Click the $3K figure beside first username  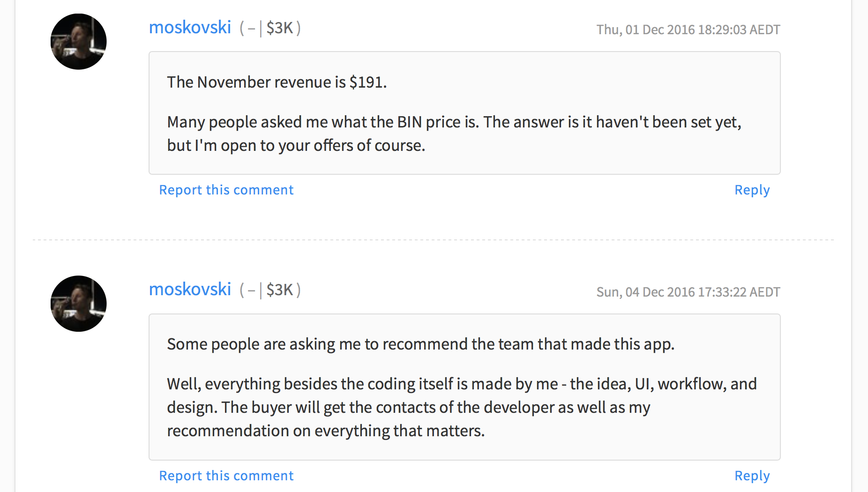(x=279, y=28)
